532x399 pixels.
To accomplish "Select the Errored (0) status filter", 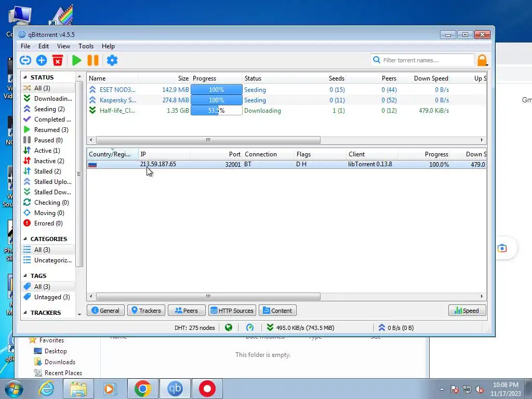I will click(48, 223).
